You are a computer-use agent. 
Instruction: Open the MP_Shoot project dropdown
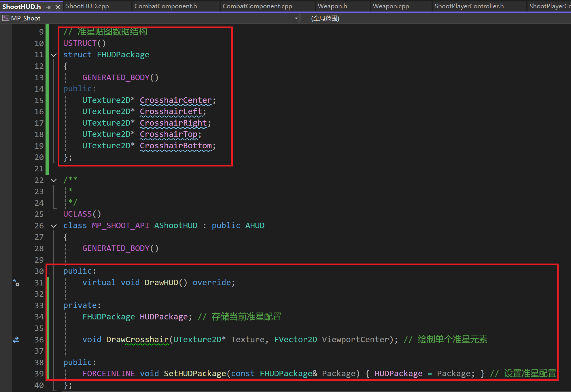296,18
